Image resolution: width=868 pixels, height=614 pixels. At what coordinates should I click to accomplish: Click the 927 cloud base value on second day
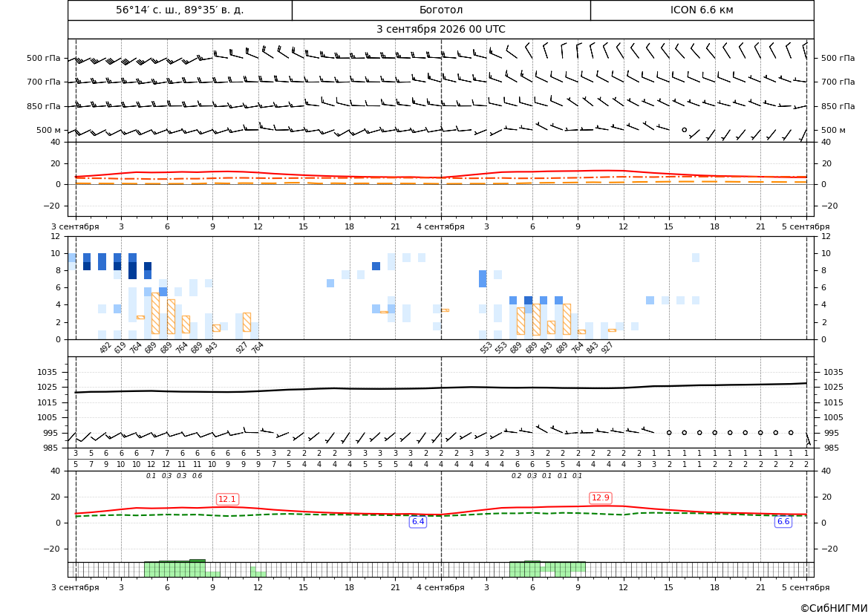[x=607, y=347]
